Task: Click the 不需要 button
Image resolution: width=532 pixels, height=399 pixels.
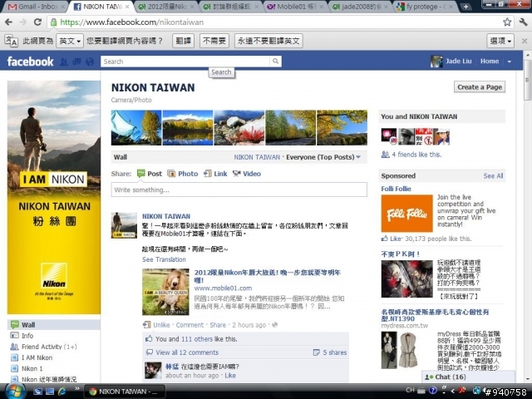Action: pos(214,41)
